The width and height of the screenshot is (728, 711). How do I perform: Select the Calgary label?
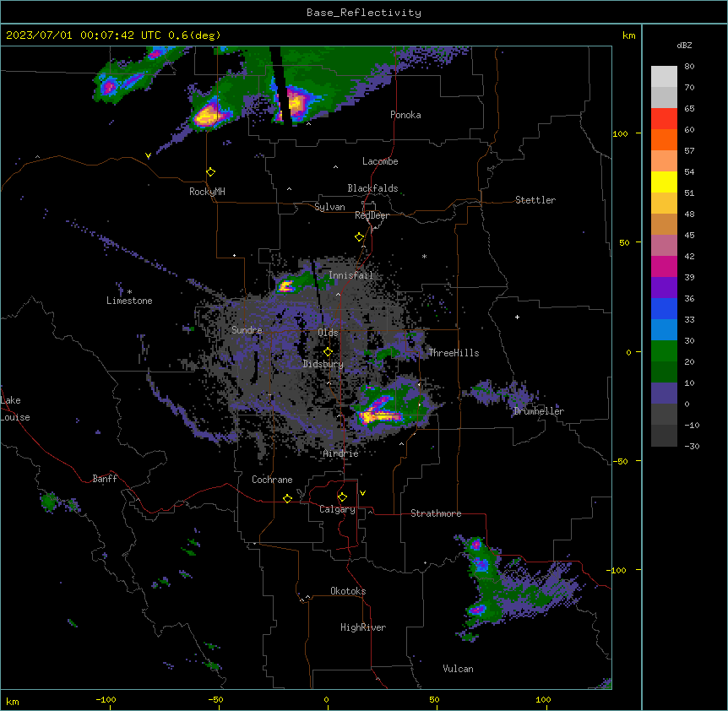point(337,509)
